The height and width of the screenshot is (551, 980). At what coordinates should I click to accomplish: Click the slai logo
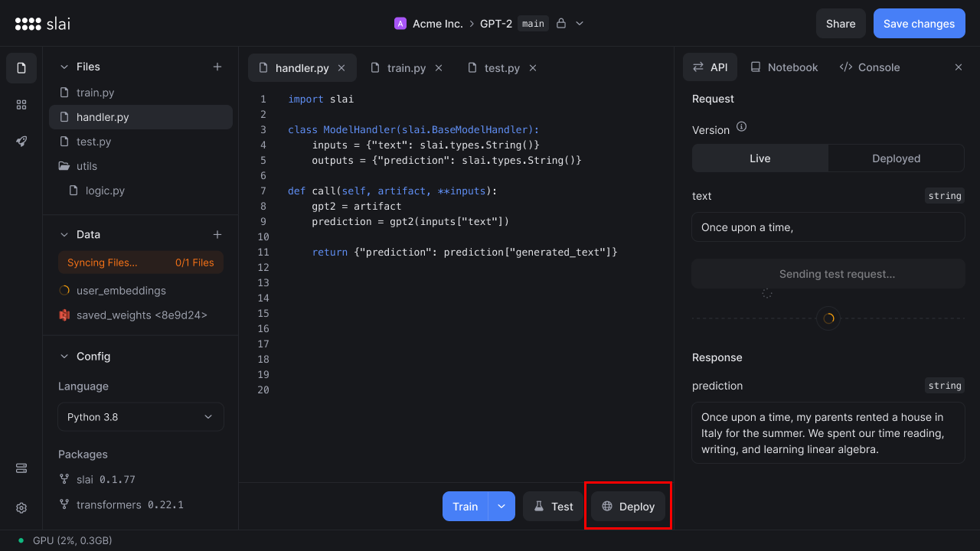[x=42, y=24]
